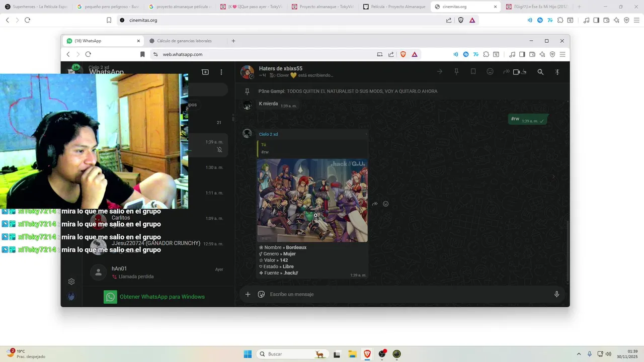This screenshot has height=362, width=644.
Task: Open Brave Wallet icon in the WhatsApp window
Action: (532, 54)
